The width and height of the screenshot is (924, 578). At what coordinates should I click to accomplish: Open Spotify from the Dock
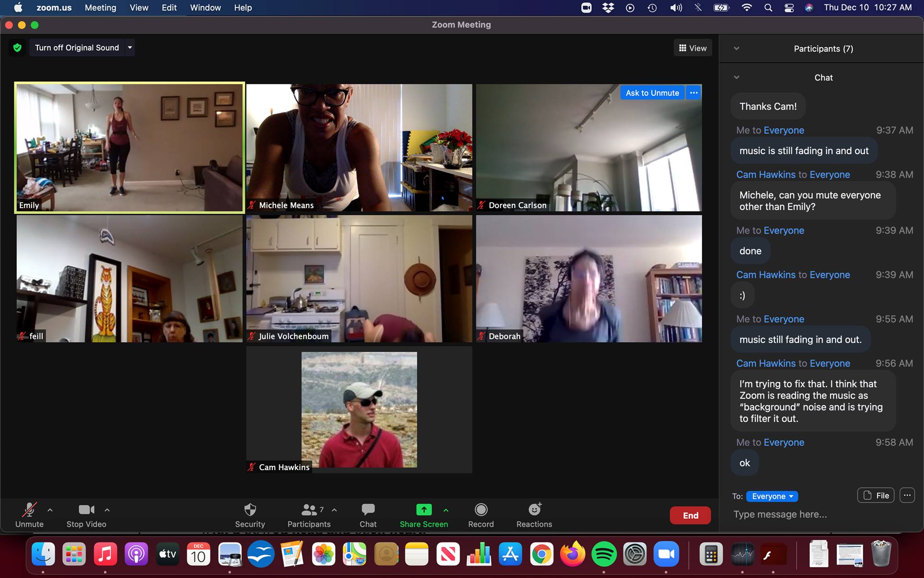tap(604, 555)
